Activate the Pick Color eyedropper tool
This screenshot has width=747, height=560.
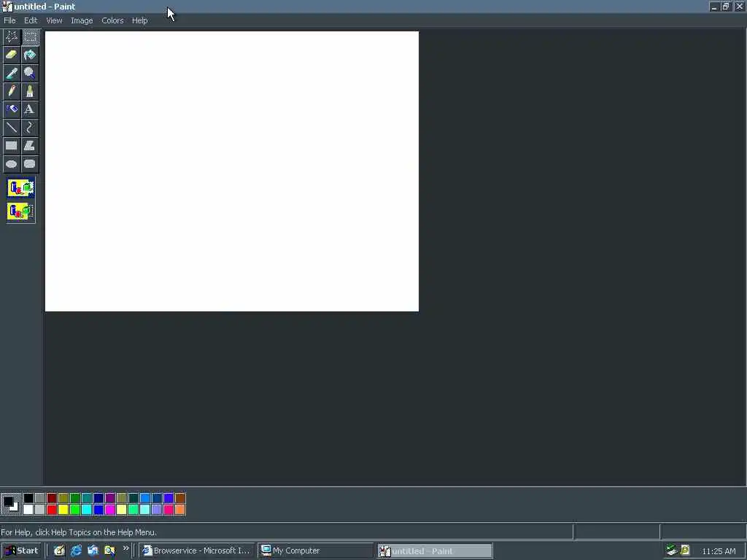point(12,73)
